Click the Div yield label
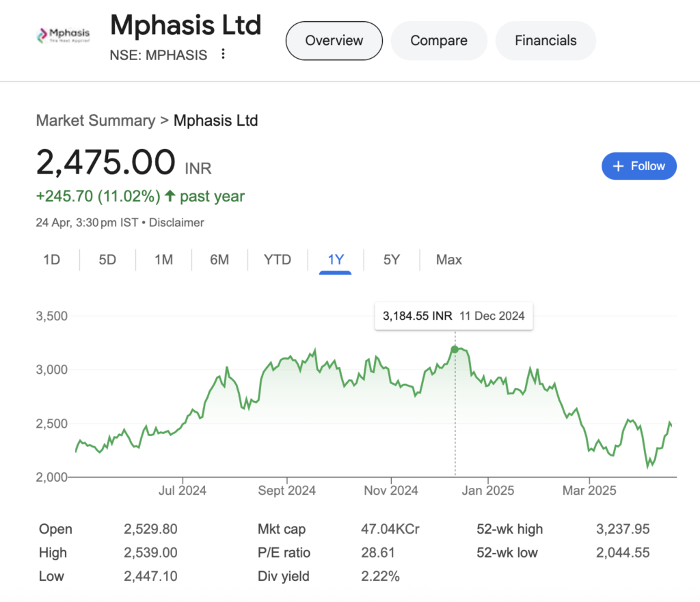Viewport: 700px width, 602px height. coord(284,576)
